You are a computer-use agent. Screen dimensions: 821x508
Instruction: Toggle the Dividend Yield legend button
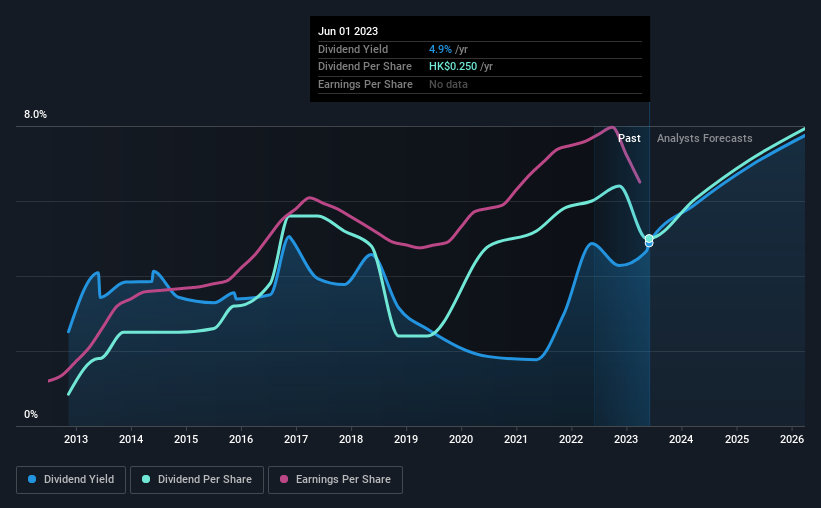click(x=71, y=480)
